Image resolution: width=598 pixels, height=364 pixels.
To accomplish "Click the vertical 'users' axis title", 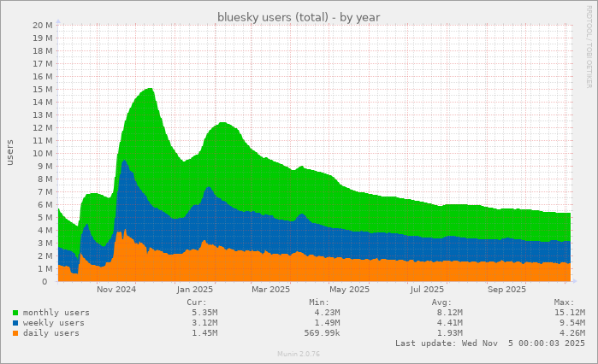I will pos(10,152).
